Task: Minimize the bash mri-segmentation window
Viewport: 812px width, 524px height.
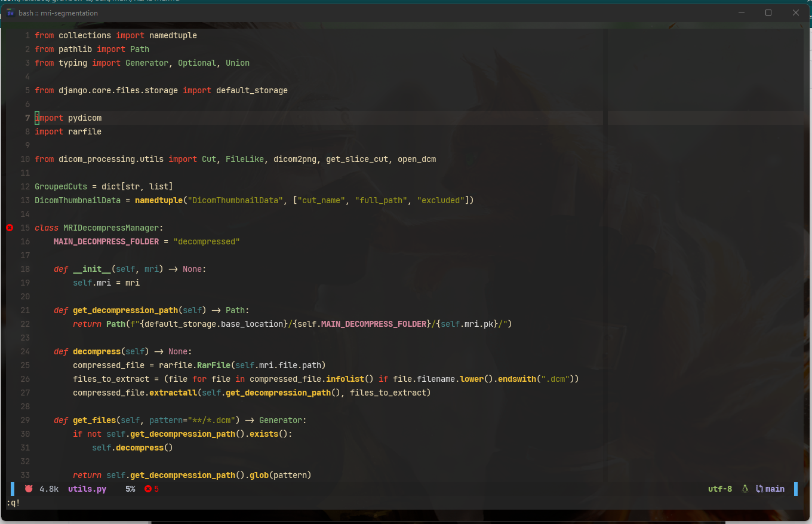Action: point(741,13)
